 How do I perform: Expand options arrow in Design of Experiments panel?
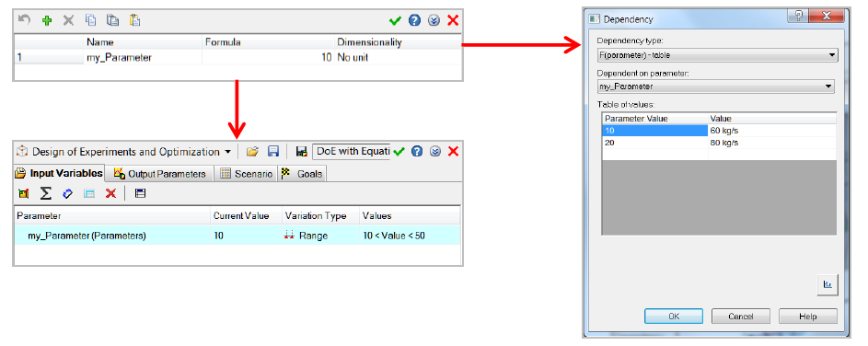point(435,151)
